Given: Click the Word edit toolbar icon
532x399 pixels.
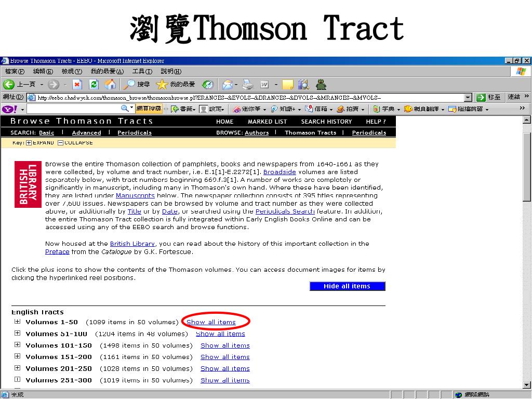Looking at the screenshot, I should click(264, 85).
